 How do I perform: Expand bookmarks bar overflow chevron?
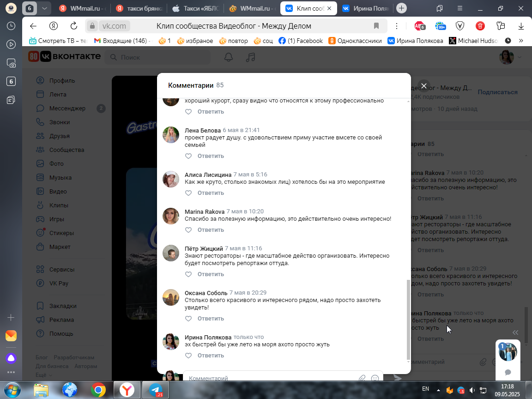[521, 41]
